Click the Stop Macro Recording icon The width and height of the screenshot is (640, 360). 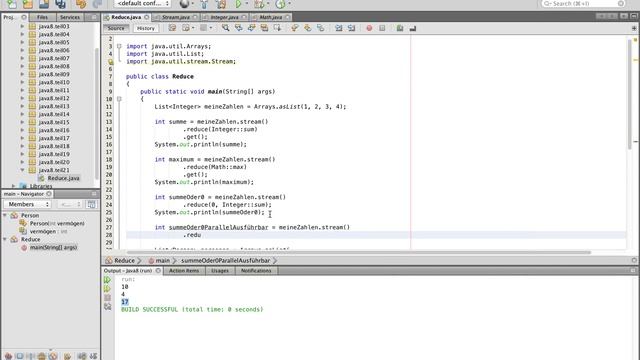pyautogui.click(x=382, y=28)
